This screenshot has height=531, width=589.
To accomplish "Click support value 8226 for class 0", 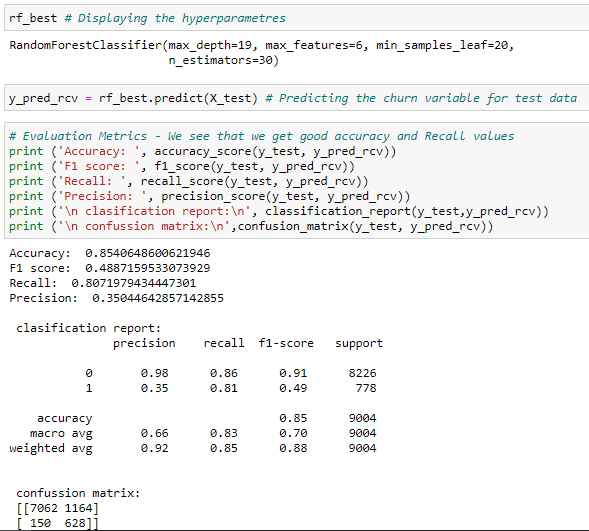I will (x=362, y=373).
